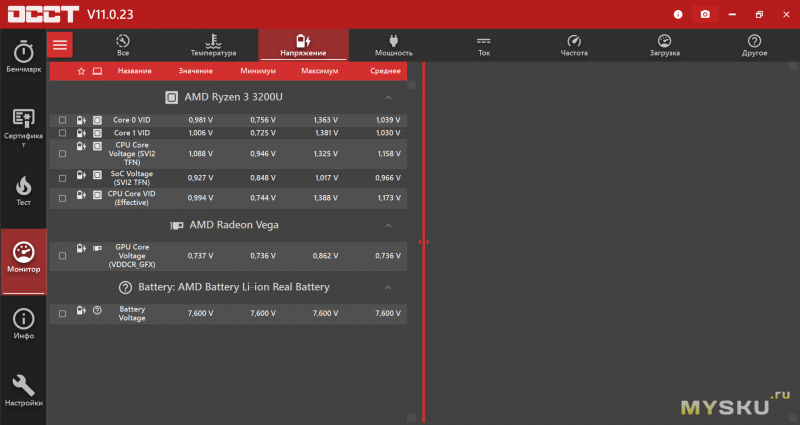Click CPU chip icon in Core 0 VID row
Image resolution: width=800 pixels, height=425 pixels.
click(97, 120)
